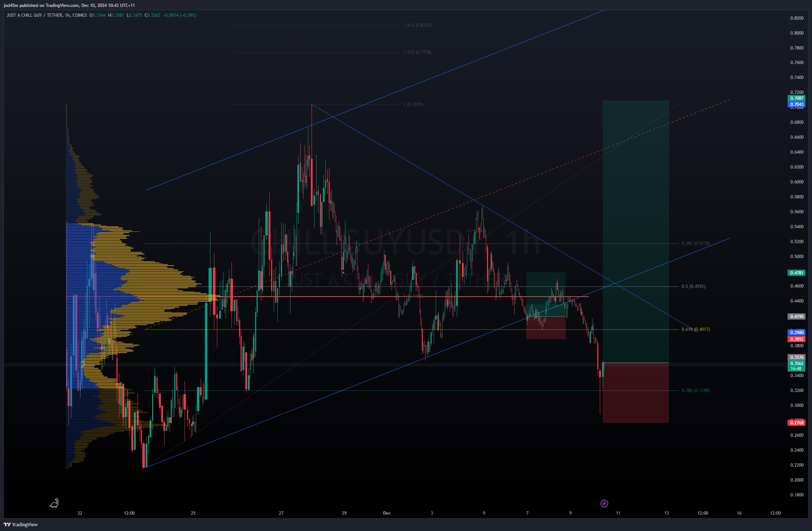
Task: Click the red 0.2768 stop price label
Action: pos(797,423)
